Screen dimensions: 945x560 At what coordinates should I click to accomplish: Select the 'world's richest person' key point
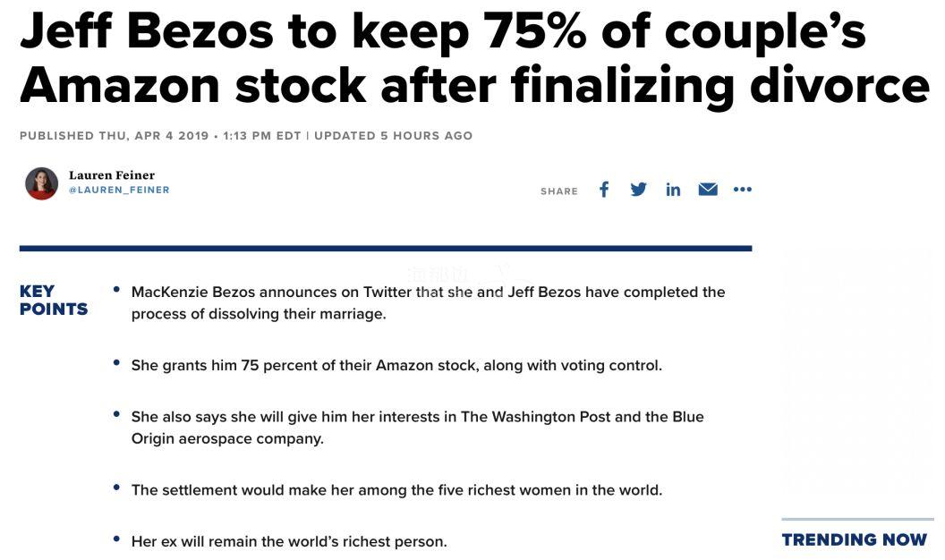tap(289, 541)
